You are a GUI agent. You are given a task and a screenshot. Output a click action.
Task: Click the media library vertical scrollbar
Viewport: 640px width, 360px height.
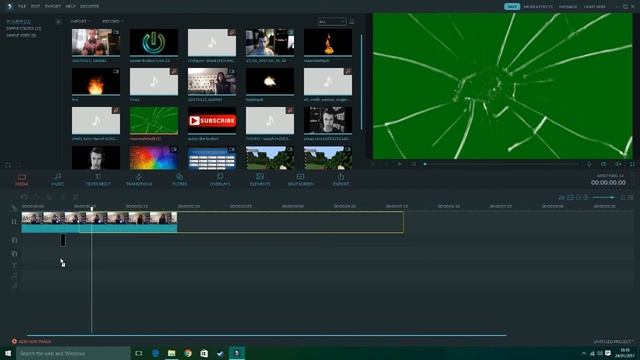coord(361,82)
